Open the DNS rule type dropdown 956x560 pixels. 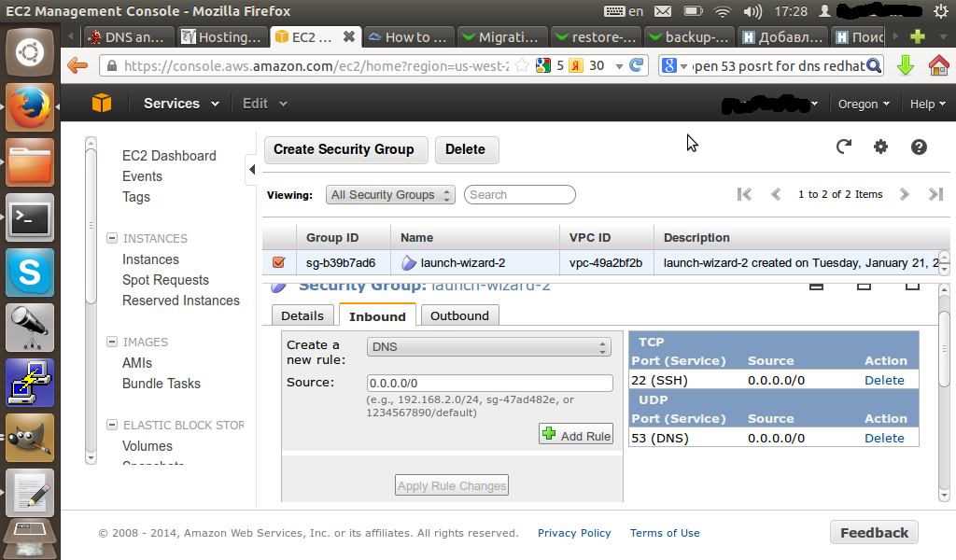pos(489,347)
